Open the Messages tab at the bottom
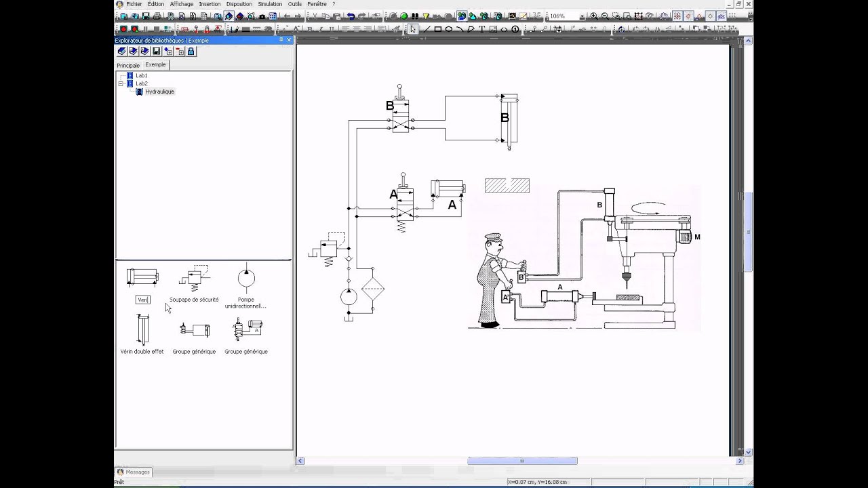This screenshot has height=488, width=868. 134,472
